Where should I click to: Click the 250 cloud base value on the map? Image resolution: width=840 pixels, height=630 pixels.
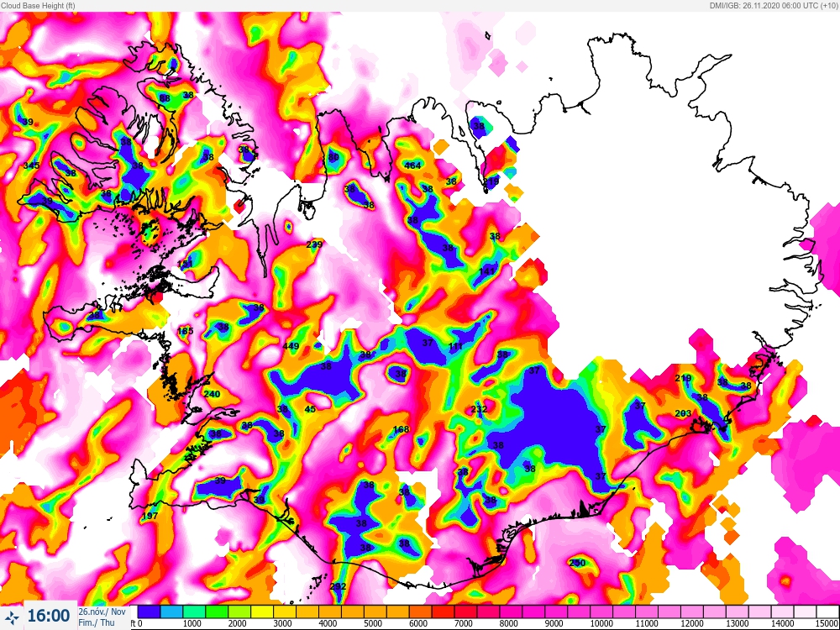pos(577,563)
